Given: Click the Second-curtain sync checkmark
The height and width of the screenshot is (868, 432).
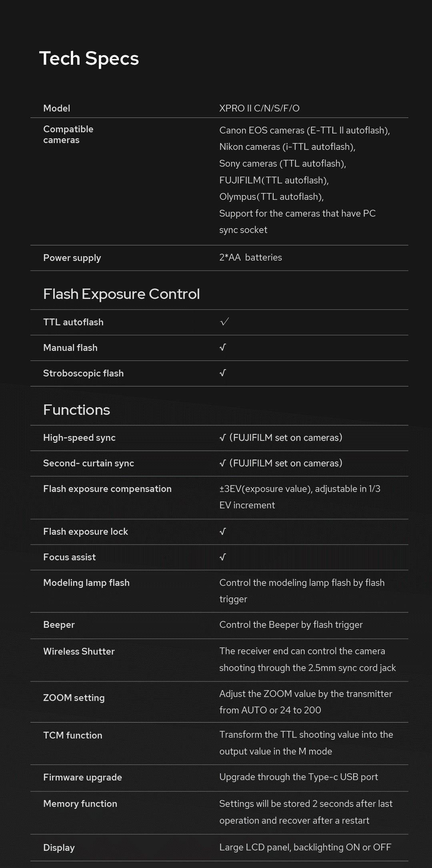Looking at the screenshot, I should pyautogui.click(x=223, y=463).
